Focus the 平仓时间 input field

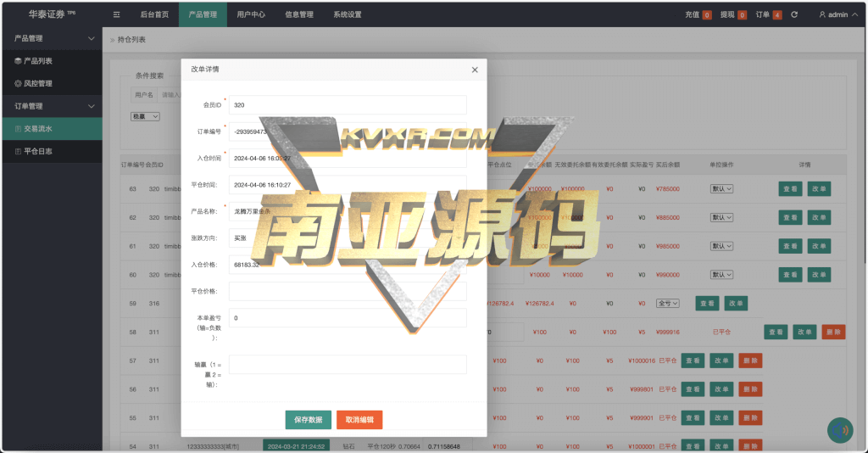348,185
